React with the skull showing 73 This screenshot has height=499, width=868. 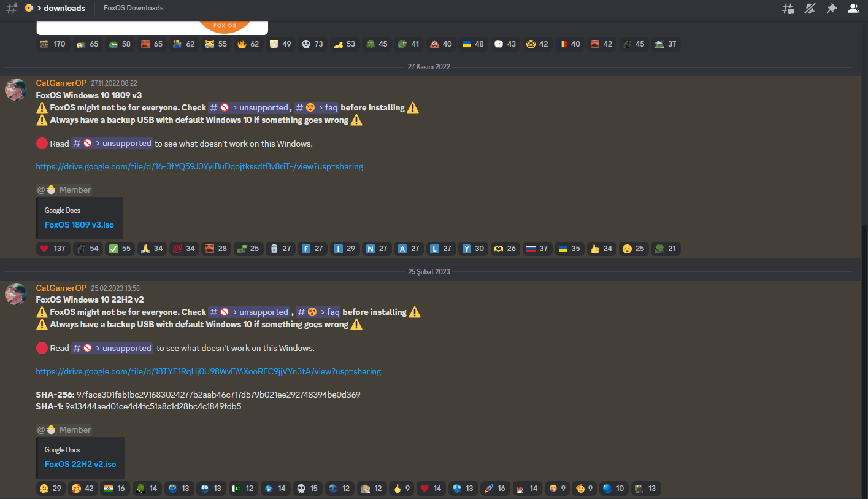(312, 44)
